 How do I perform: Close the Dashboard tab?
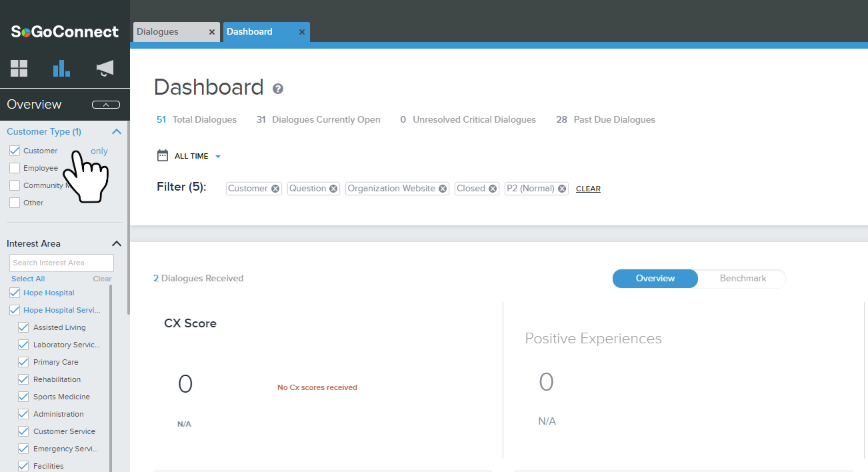pos(302,32)
